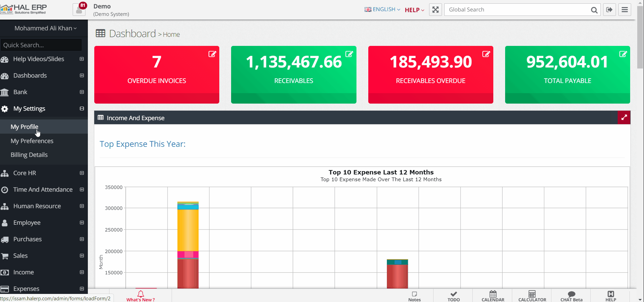Expand Core HR menu plus

82,173
